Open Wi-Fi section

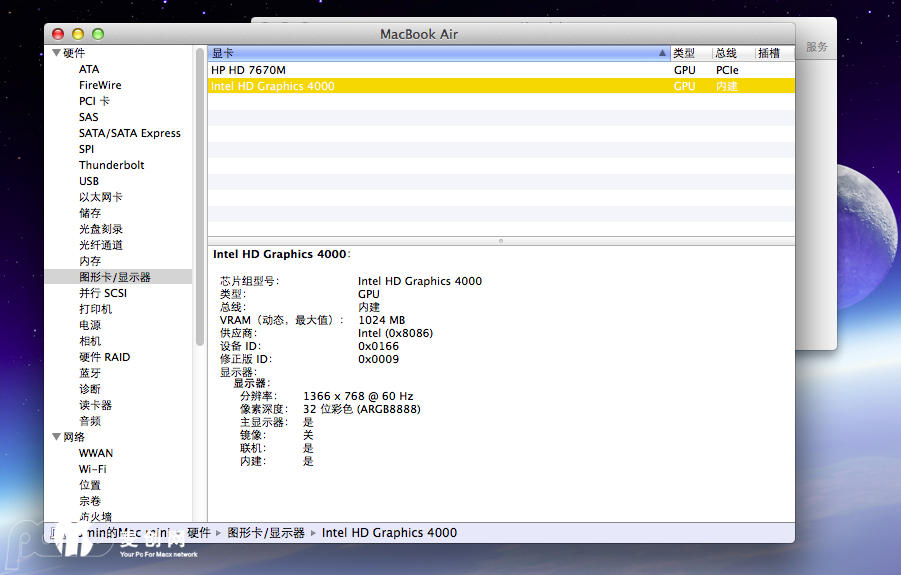(93, 469)
